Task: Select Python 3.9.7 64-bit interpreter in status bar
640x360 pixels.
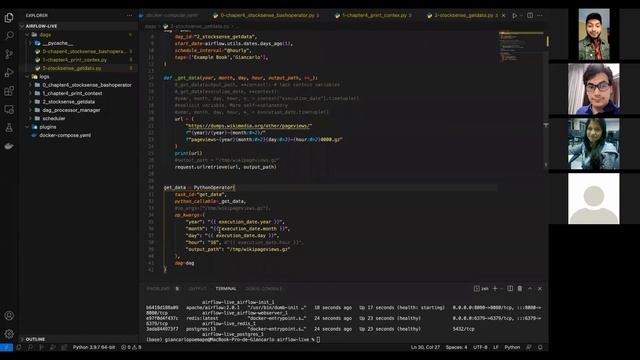Action: point(94,347)
